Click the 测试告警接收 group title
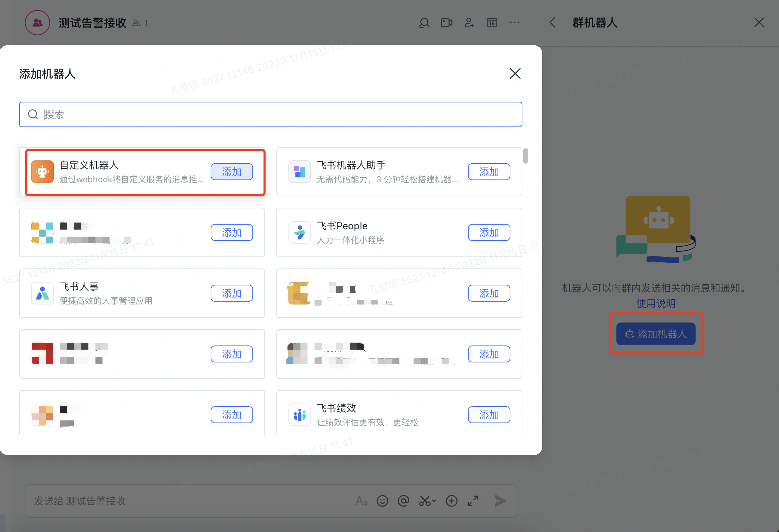 tap(92, 23)
